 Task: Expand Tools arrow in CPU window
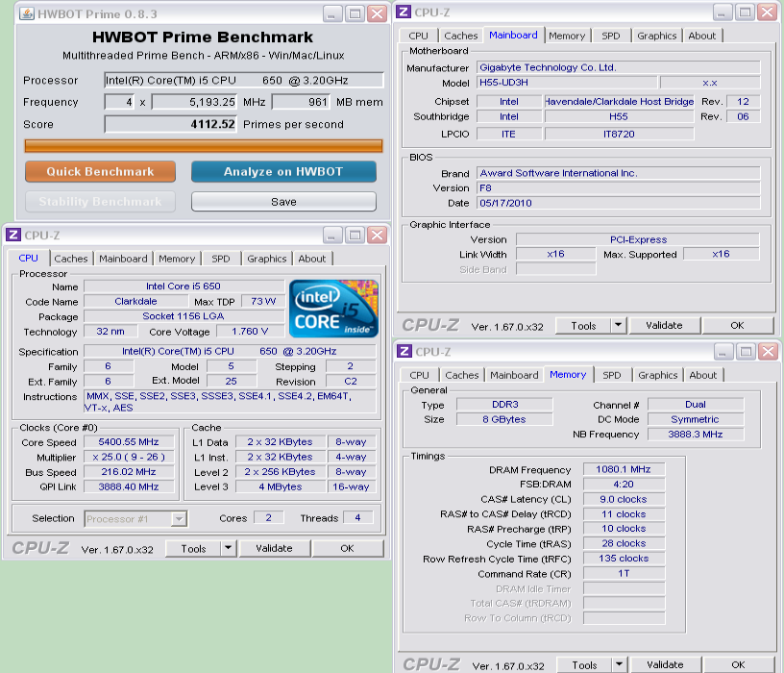228,548
